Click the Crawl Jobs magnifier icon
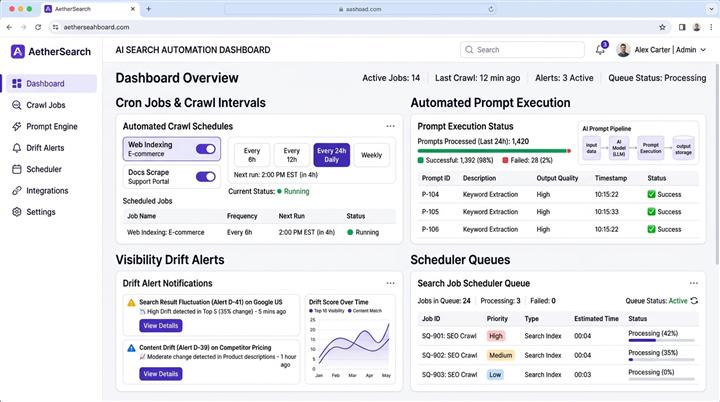The image size is (720, 402). [x=17, y=105]
